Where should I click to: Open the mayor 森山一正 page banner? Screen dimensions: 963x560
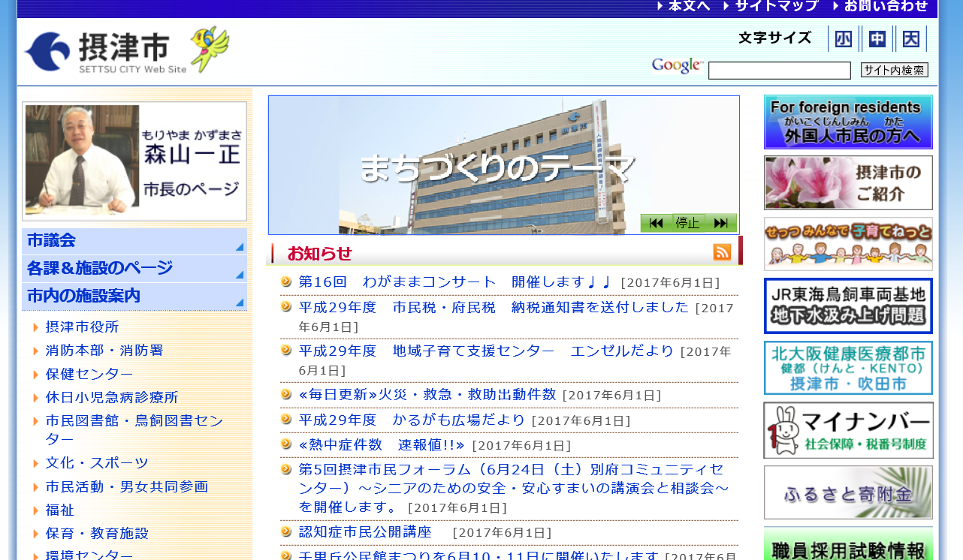click(x=134, y=161)
